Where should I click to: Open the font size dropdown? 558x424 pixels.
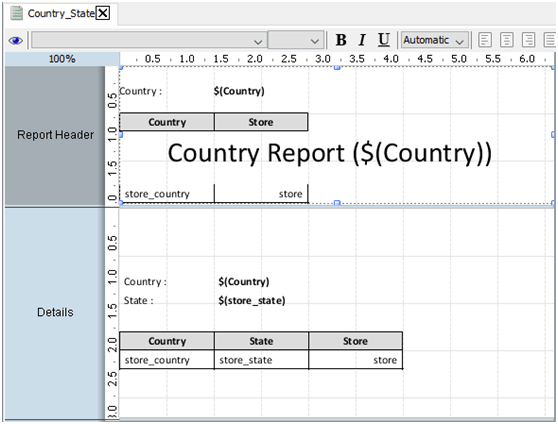pyautogui.click(x=295, y=40)
